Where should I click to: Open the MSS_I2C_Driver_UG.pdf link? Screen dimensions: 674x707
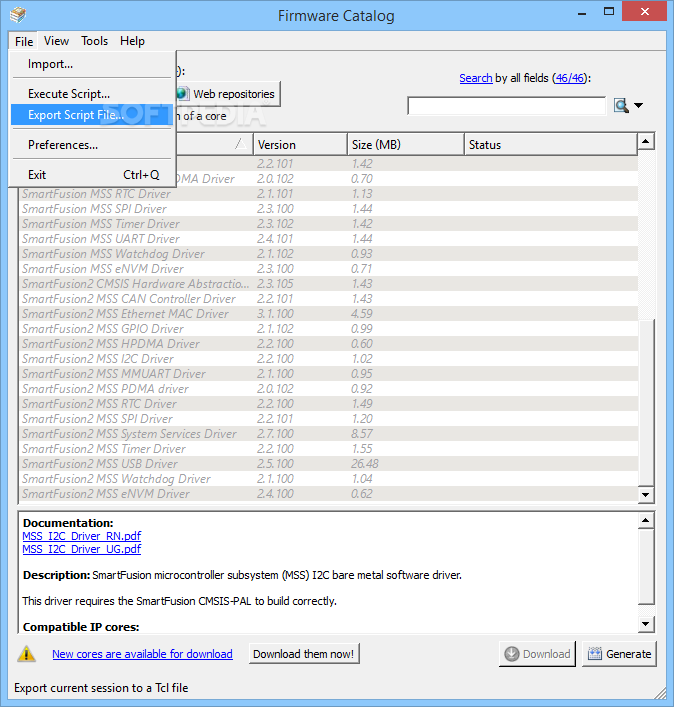click(x=82, y=549)
